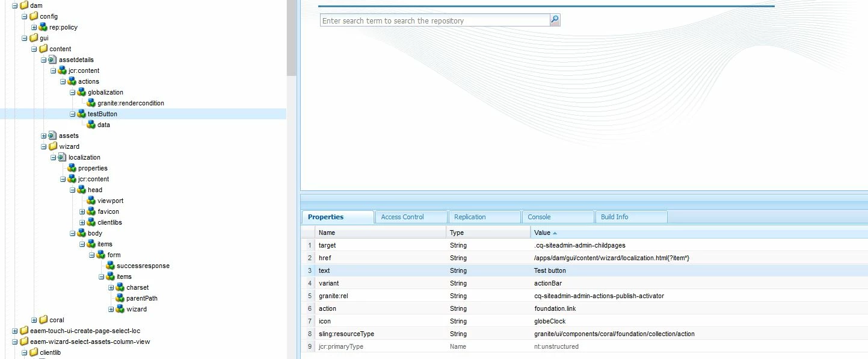Select the href value localization.html path
Viewport: 868px width, 359px height.
pyautogui.click(x=612, y=258)
